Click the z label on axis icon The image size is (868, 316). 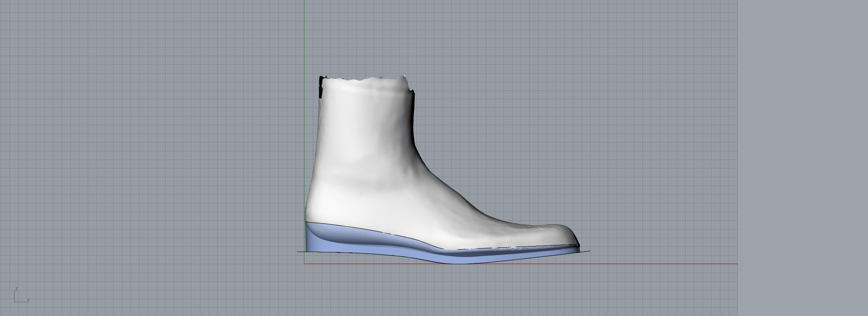(x=16, y=289)
